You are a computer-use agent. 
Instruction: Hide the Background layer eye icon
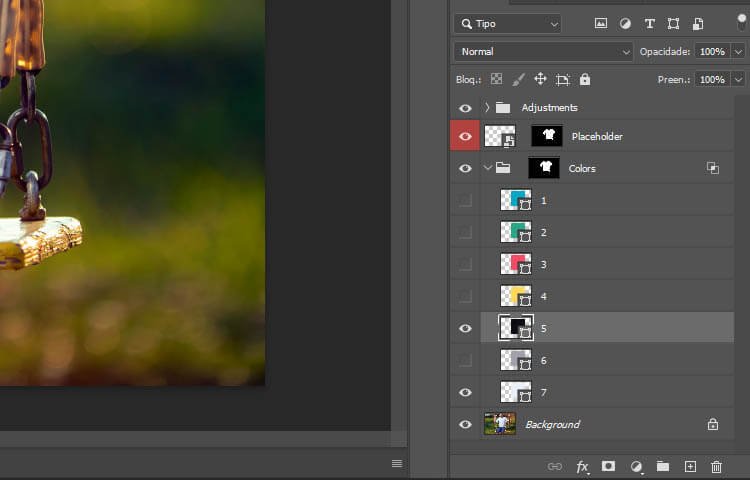[465, 424]
